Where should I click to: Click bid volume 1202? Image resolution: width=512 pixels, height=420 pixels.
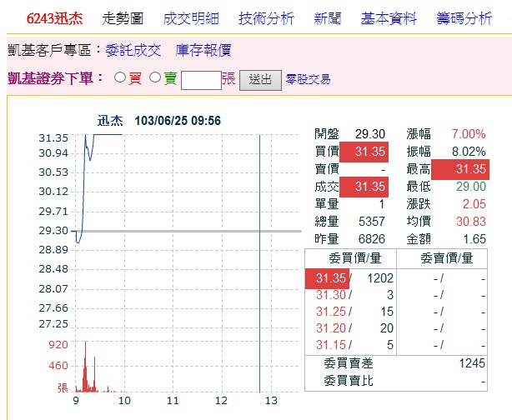[380, 278]
